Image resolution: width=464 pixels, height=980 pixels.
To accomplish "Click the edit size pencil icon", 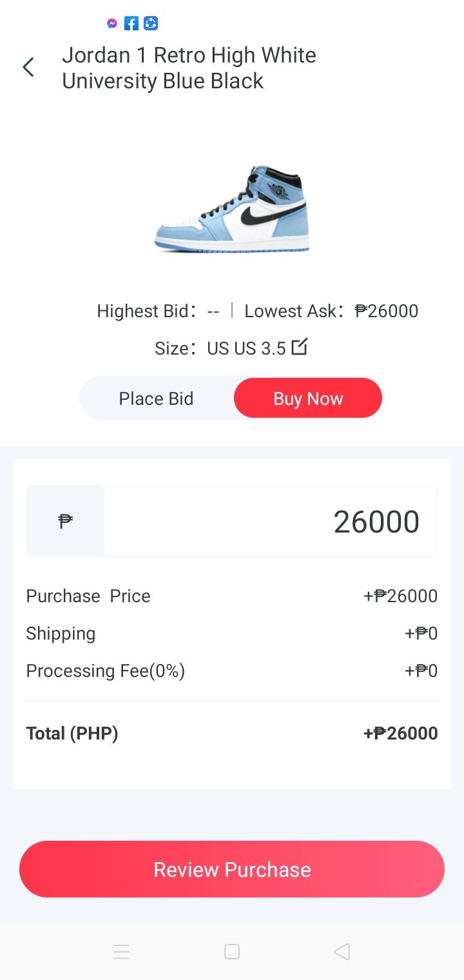I will (299, 348).
